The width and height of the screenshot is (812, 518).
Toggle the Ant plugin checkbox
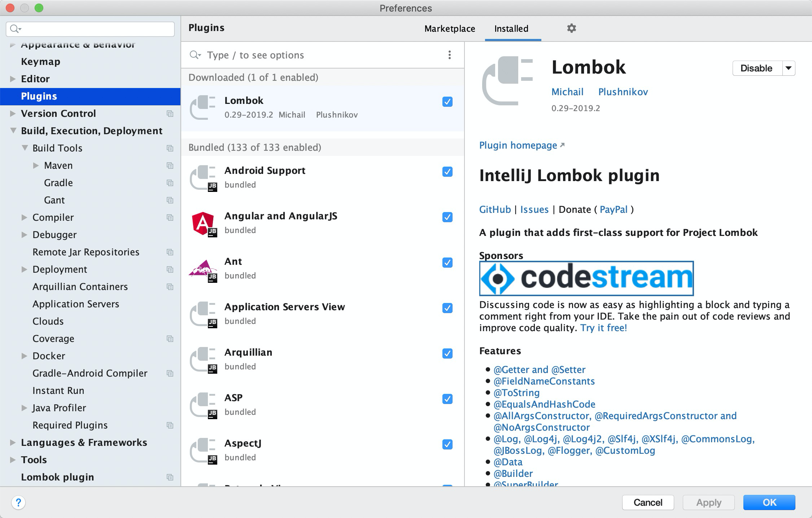click(447, 263)
